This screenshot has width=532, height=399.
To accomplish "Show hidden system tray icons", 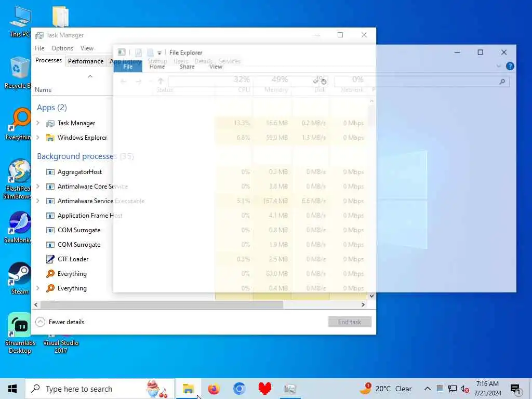I will coord(428,389).
